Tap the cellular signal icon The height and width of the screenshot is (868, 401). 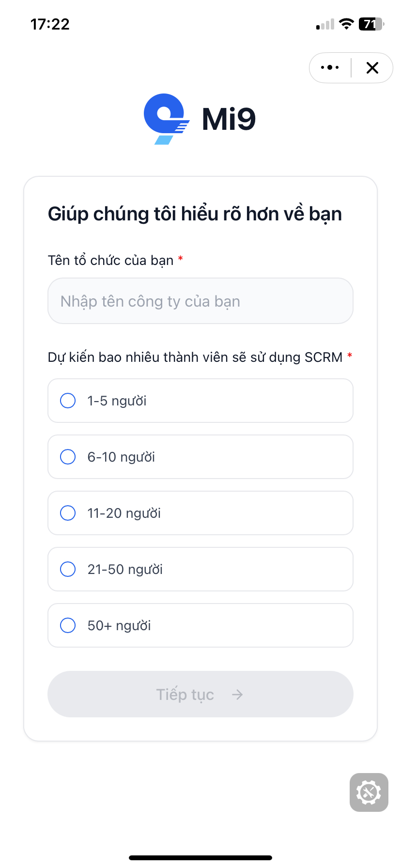click(324, 24)
